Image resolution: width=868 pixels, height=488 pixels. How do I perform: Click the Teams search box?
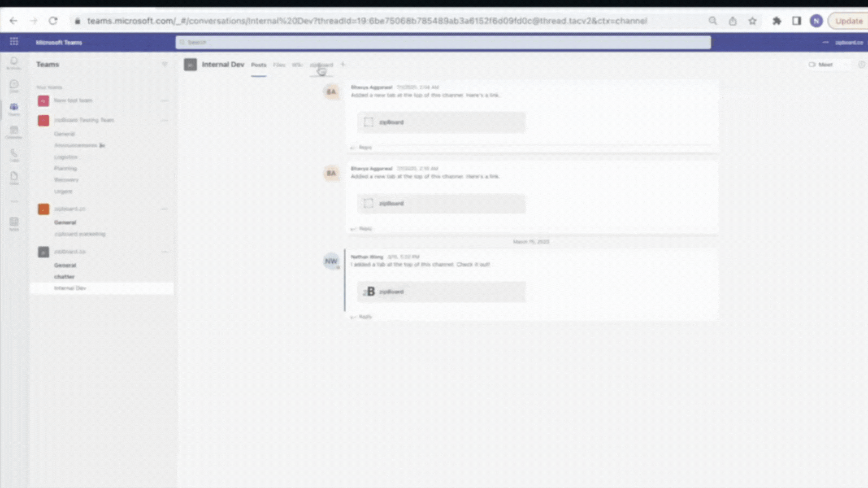pos(443,42)
